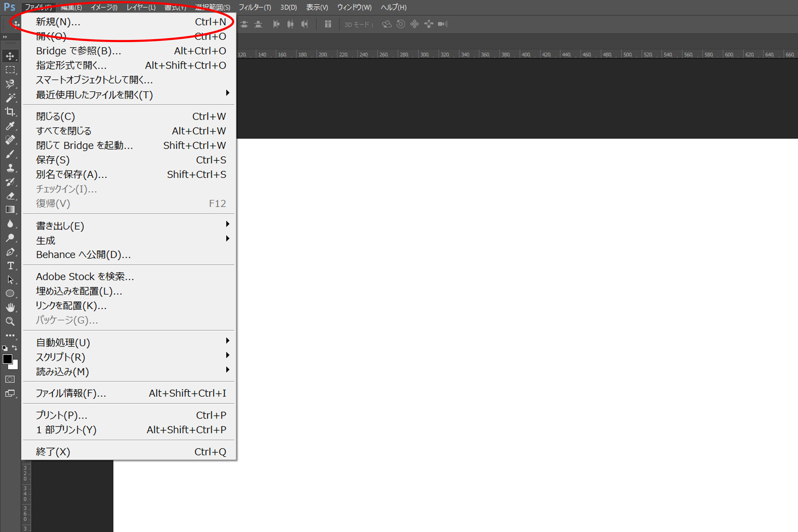The height and width of the screenshot is (532, 798).
Task: Choose Adobe Stock を検索... item
Action: [x=129, y=277]
